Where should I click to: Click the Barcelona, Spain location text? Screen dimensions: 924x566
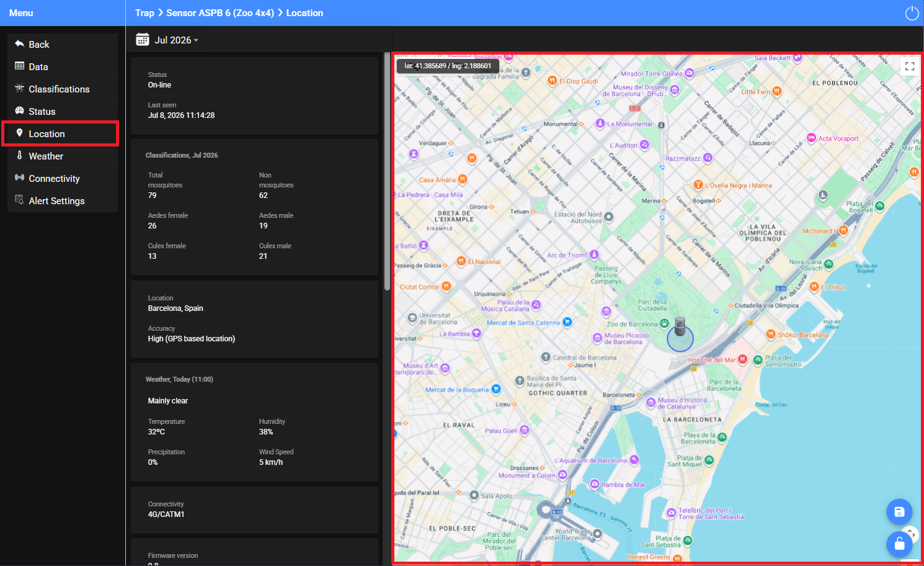(x=175, y=308)
